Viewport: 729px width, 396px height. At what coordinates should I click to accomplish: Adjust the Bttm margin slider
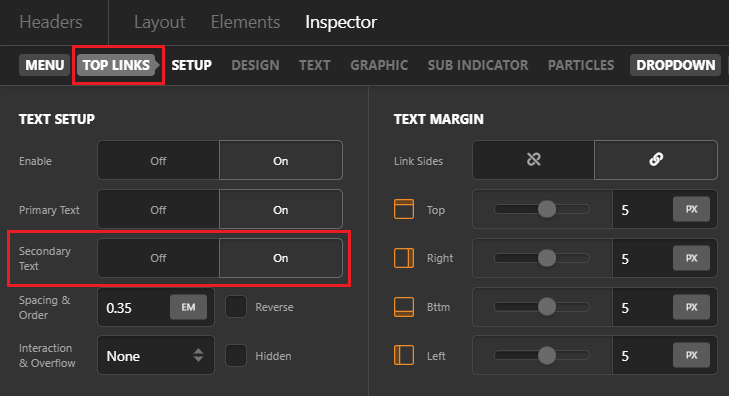542,307
